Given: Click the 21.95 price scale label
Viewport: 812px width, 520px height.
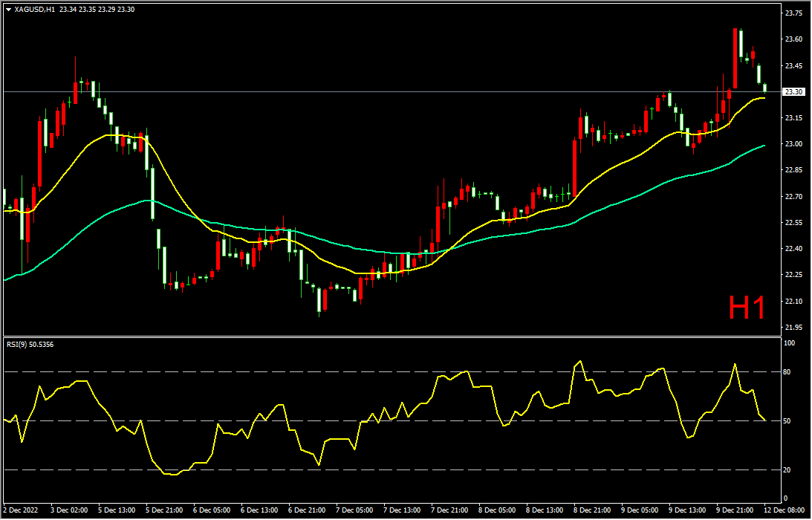Looking at the screenshot, I should 794,328.
